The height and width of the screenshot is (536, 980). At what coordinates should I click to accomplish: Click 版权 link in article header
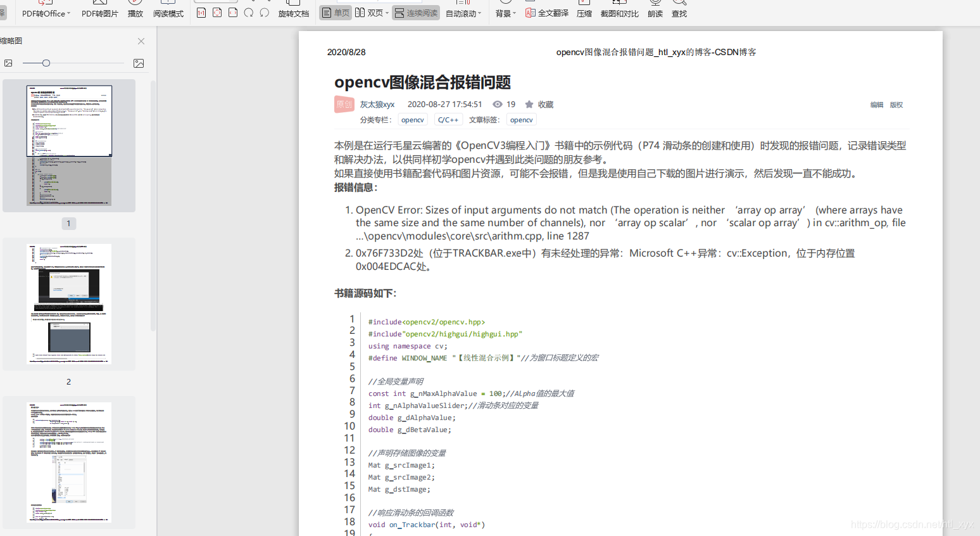[896, 105]
